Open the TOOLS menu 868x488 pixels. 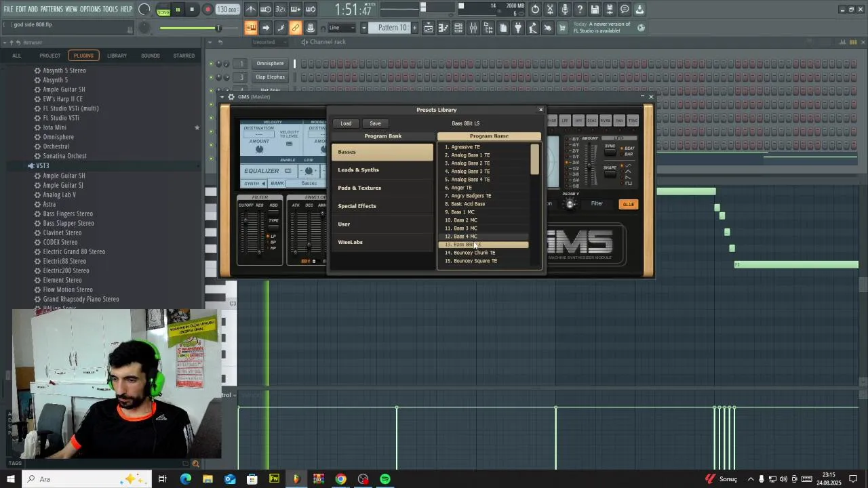click(x=110, y=9)
